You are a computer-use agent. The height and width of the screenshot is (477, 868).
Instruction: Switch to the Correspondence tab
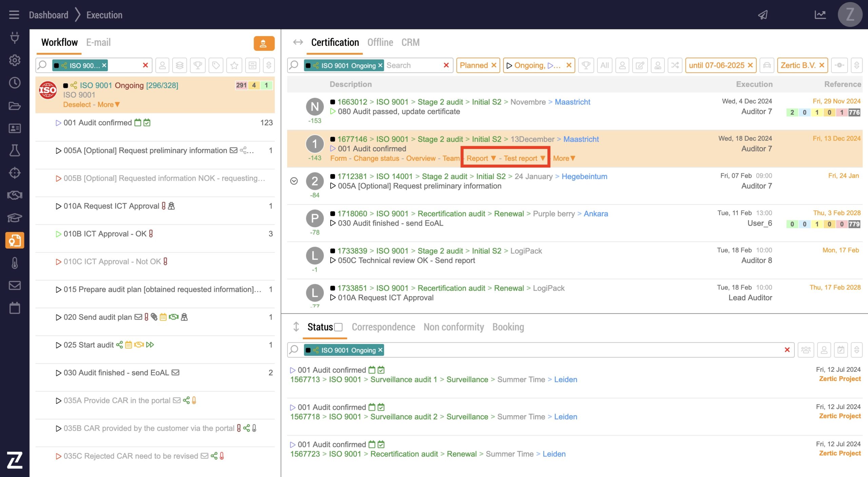point(383,327)
